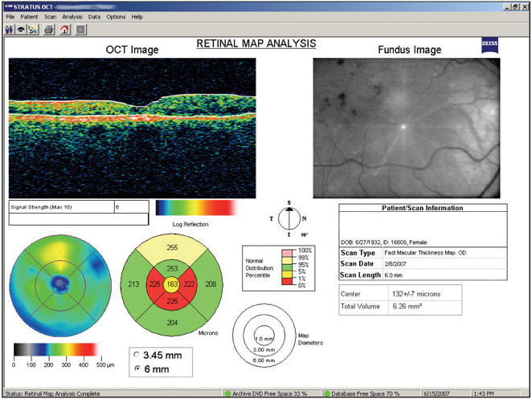The height and width of the screenshot is (399, 532).
Task: Click the DOB and ID patient line
Action: pos(384,242)
